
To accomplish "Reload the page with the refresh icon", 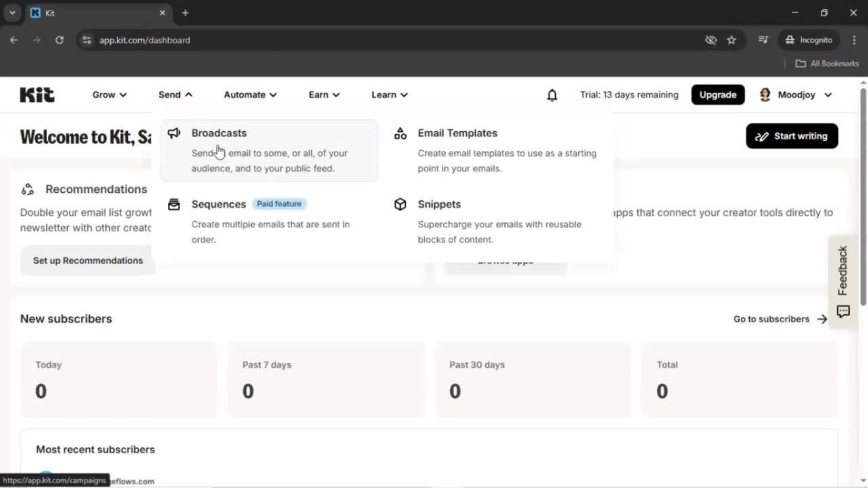I will coord(60,40).
